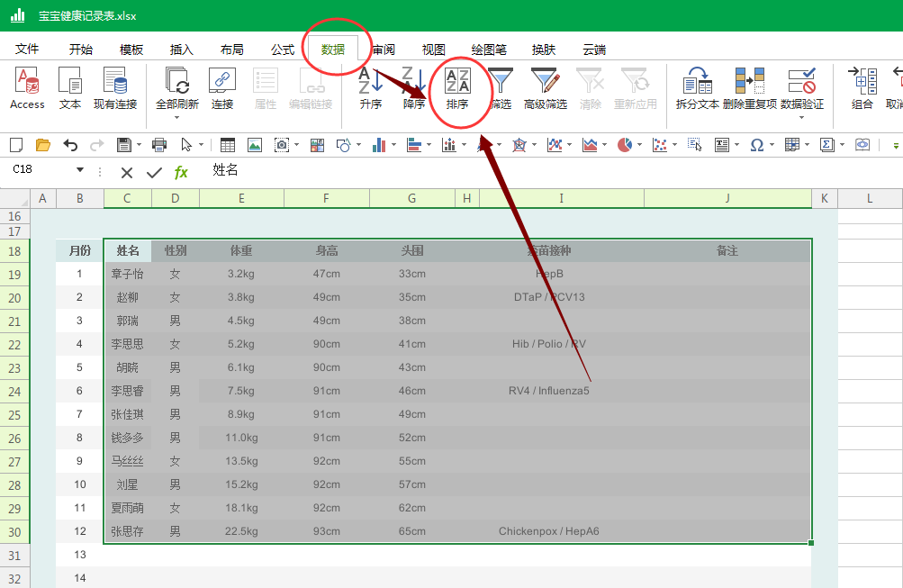Viewport: 903px width, 588px height.
Task: Expand the column chart dropdown arrow
Action: coord(393,145)
